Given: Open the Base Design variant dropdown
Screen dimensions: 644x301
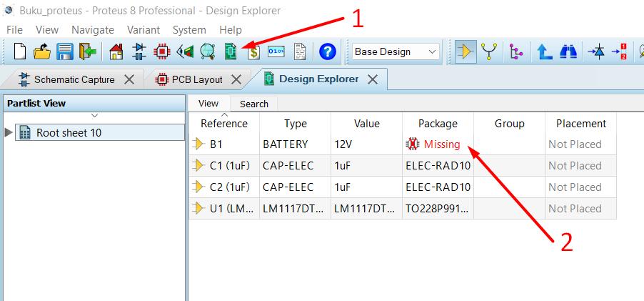Looking at the screenshot, I should (396, 51).
